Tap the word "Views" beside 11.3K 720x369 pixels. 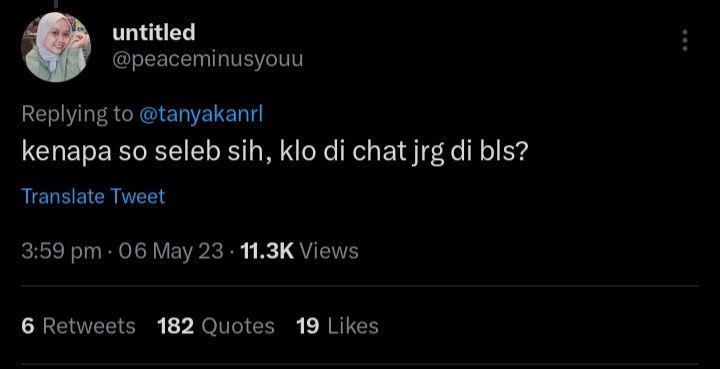(x=329, y=252)
